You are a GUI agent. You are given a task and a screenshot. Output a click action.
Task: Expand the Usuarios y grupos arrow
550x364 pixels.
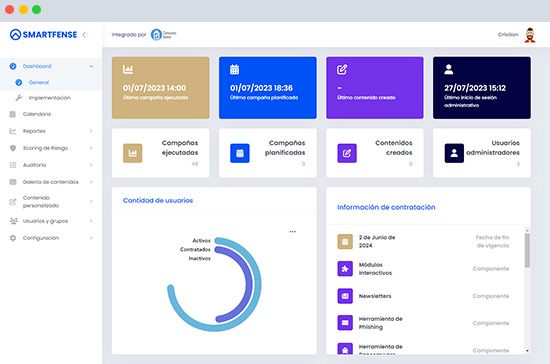click(91, 221)
